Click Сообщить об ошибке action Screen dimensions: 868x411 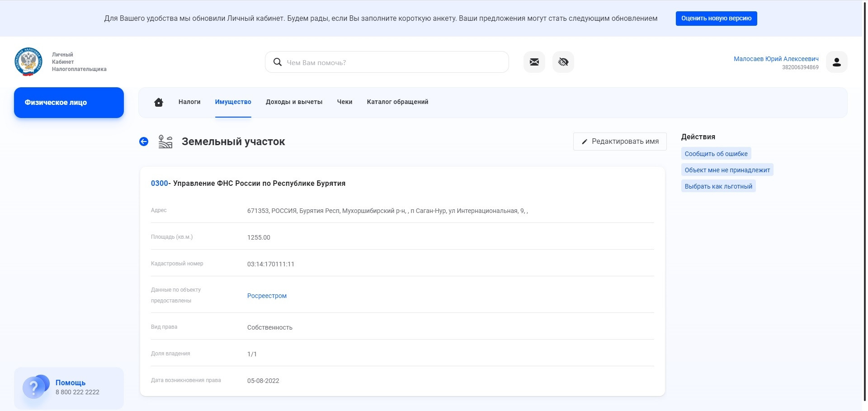pyautogui.click(x=716, y=154)
